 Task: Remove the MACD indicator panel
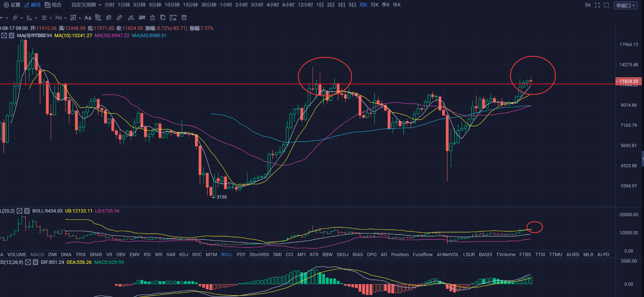click(x=36, y=262)
